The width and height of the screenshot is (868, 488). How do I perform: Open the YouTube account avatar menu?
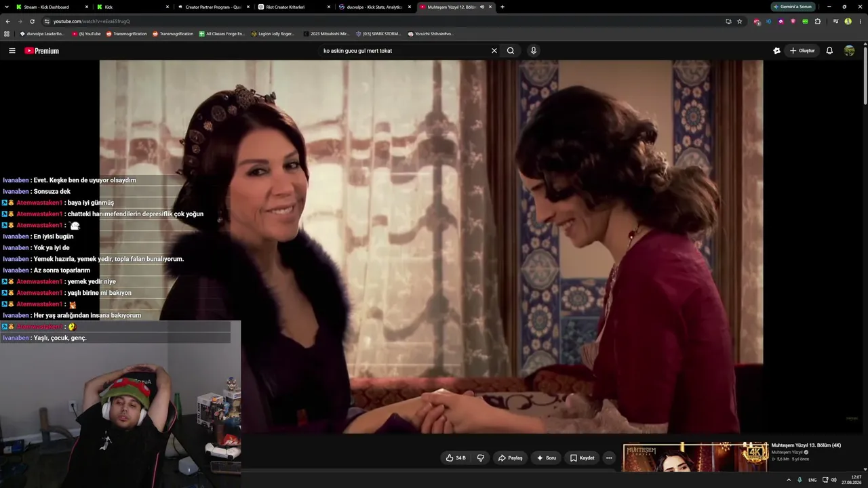coord(849,51)
